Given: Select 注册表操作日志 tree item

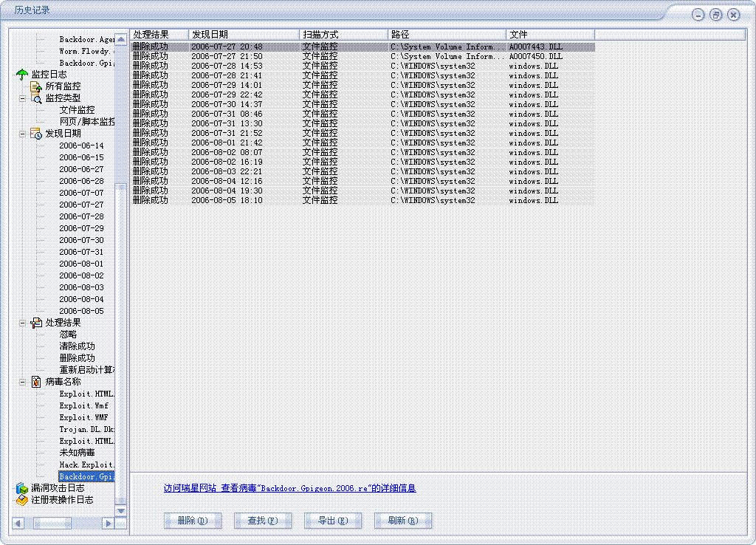Looking at the screenshot, I should tap(62, 500).
